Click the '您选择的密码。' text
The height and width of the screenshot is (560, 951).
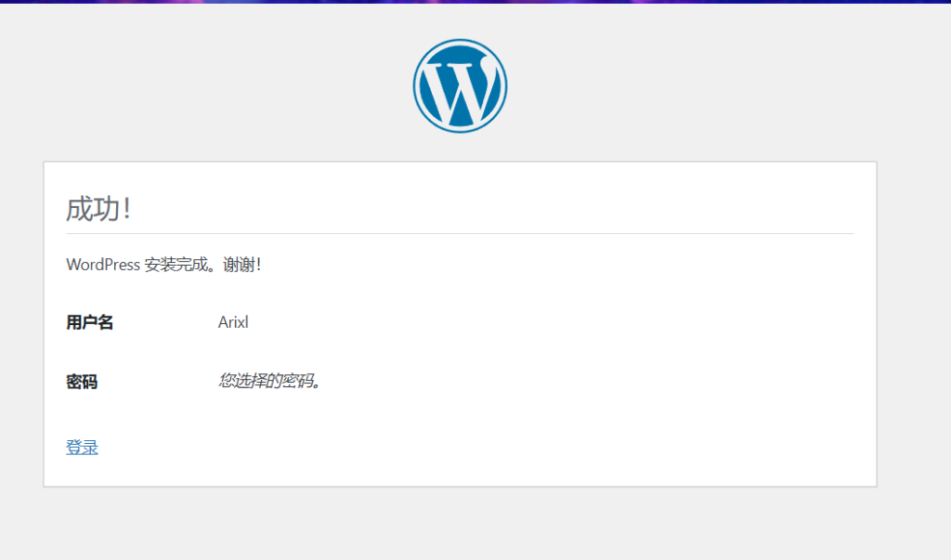[x=269, y=381]
